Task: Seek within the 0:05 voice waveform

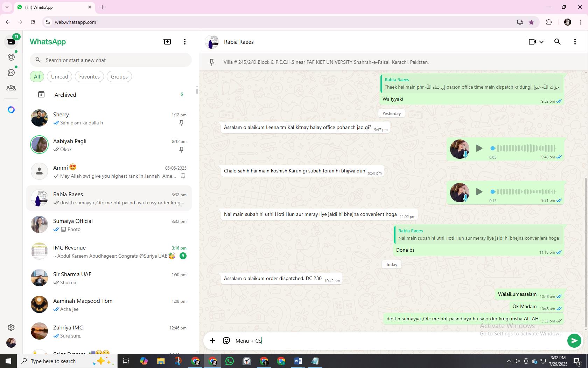Action: [524, 149]
